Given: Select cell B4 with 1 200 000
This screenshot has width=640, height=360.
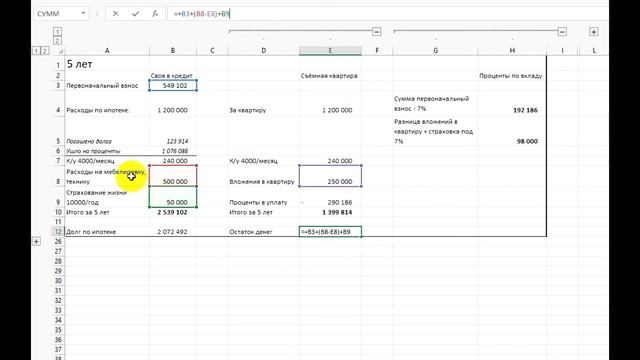Looking at the screenshot, I should [x=173, y=103].
